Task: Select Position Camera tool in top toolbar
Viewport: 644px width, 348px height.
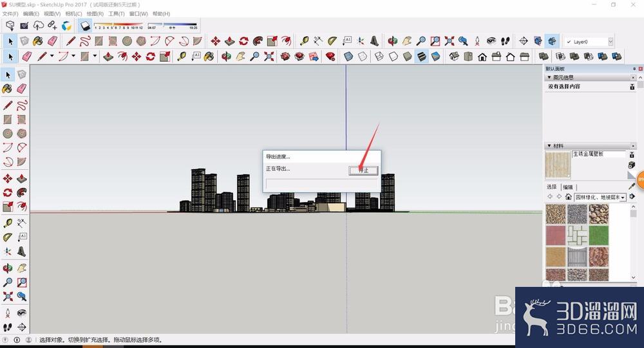Action: pos(477,41)
